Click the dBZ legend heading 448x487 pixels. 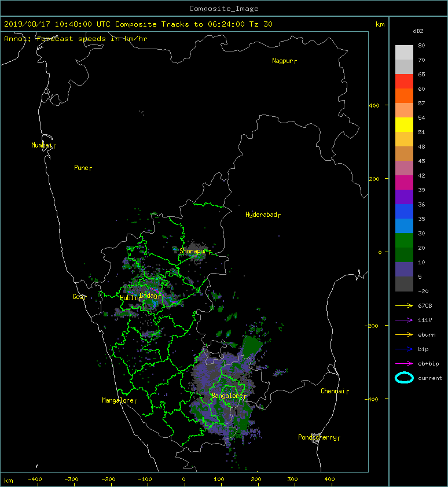point(418,31)
